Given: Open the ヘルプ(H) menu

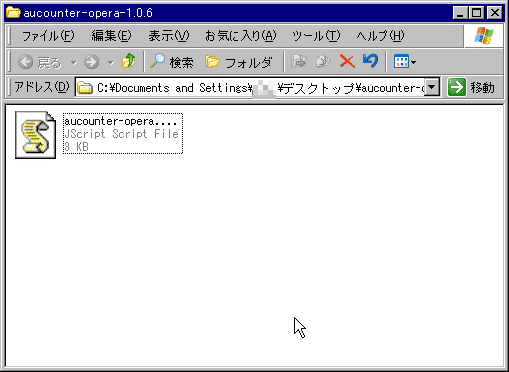Looking at the screenshot, I should [x=380, y=36].
